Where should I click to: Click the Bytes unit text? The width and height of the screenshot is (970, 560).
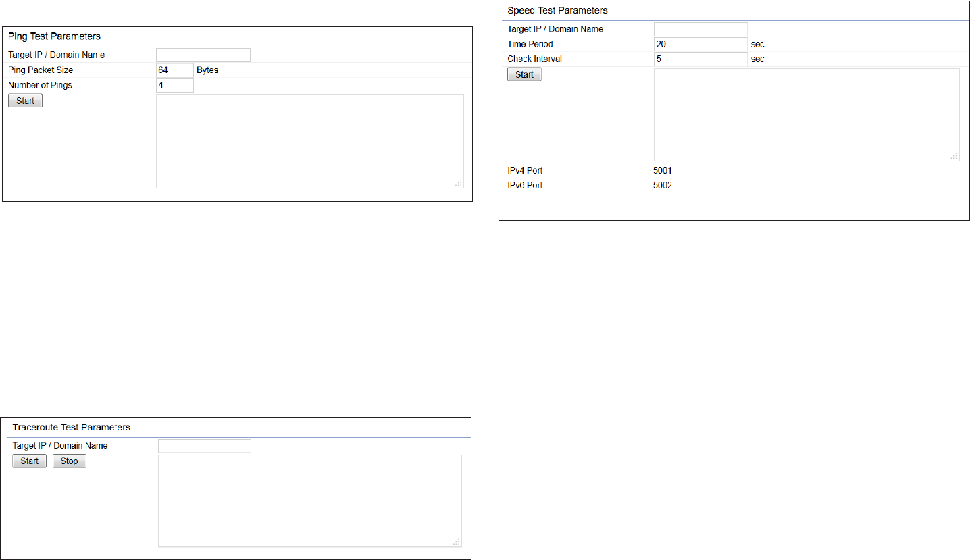[x=207, y=70]
